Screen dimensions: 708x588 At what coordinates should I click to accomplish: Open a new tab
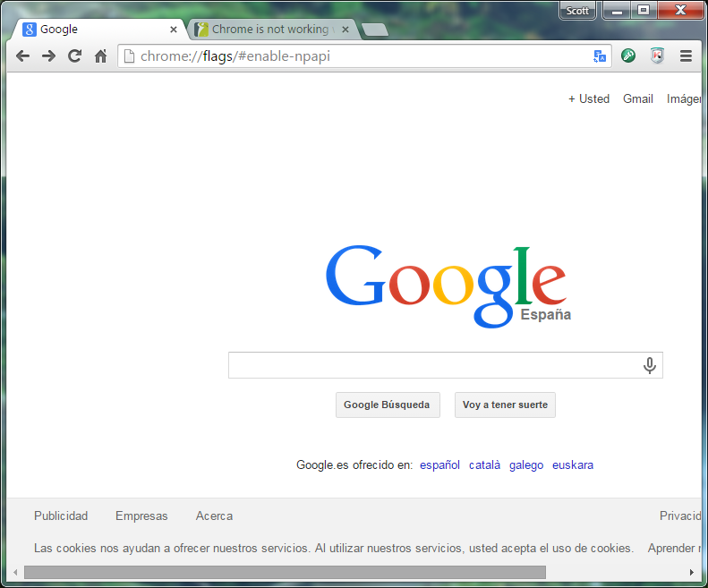coord(375,30)
